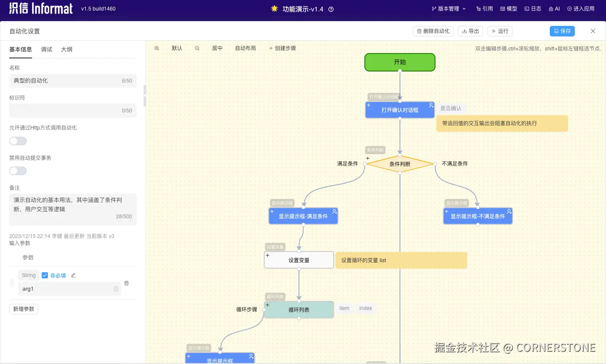Click user icon on 打开确认对话框 node

click(431, 105)
